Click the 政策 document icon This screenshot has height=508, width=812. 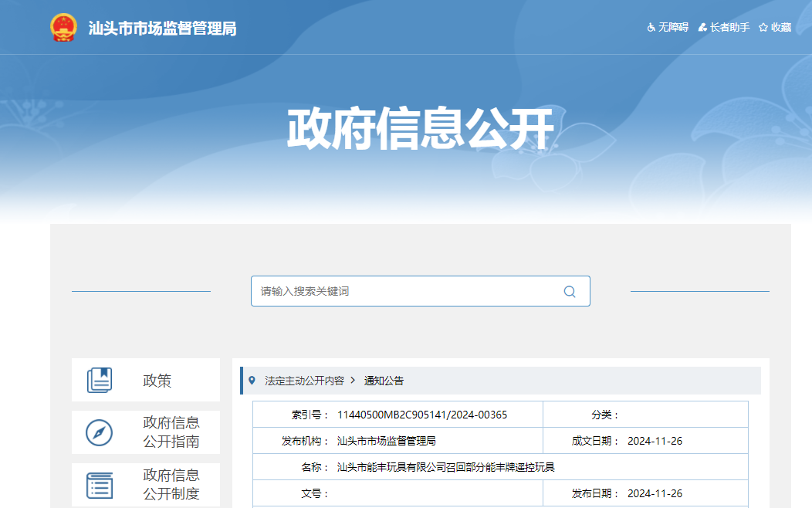100,381
